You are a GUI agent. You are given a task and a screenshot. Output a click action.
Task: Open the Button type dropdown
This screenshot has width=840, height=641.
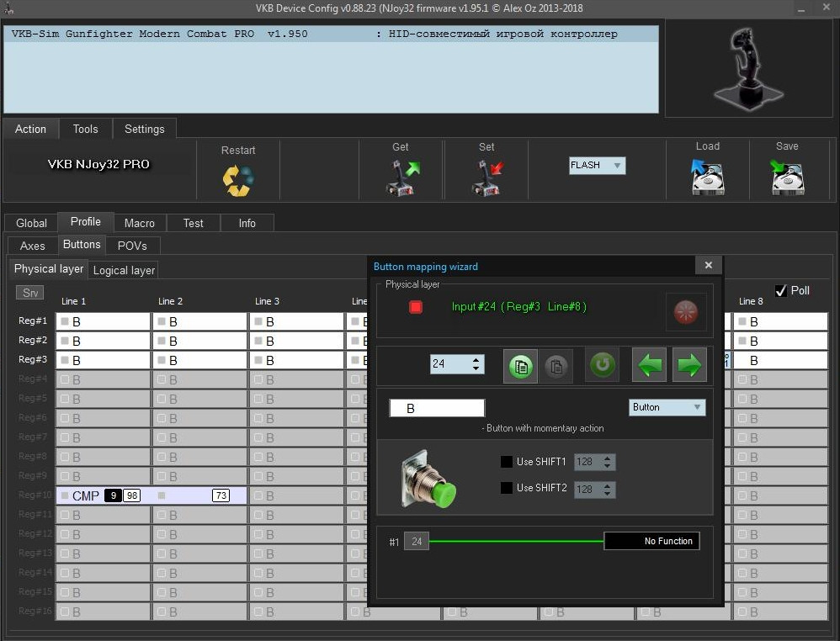point(667,407)
